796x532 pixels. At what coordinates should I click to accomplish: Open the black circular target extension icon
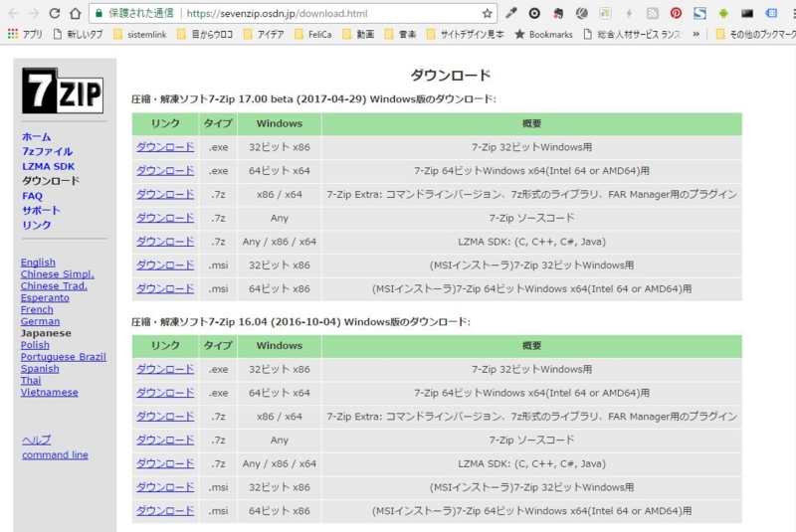point(534,14)
